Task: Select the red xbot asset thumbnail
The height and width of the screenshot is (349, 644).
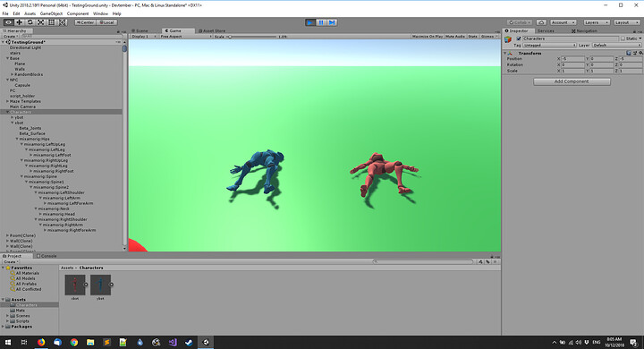Action: [75, 285]
